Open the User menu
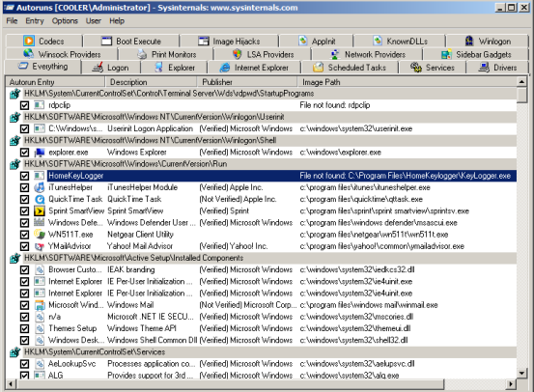 [94, 21]
